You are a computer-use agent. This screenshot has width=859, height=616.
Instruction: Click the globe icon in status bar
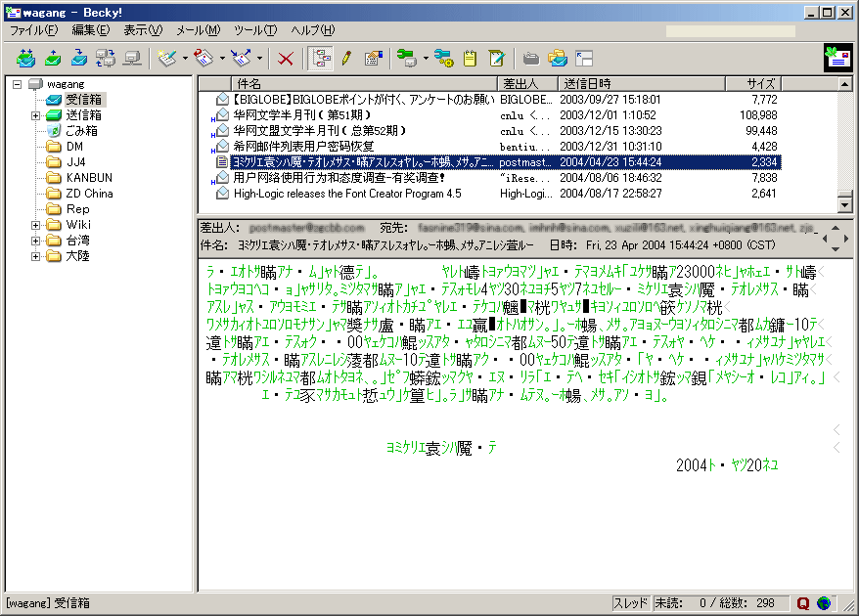[x=824, y=603]
